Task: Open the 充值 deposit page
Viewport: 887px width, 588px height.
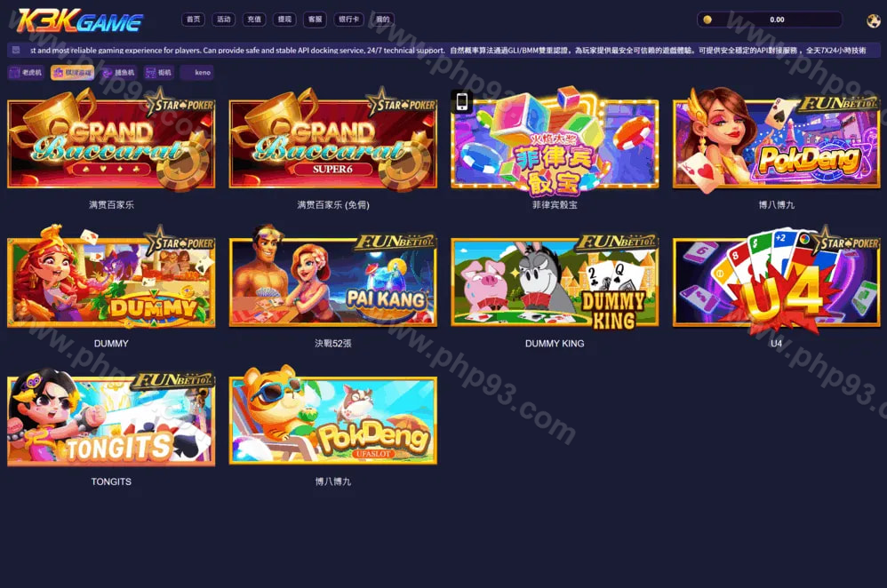Action: 254,20
